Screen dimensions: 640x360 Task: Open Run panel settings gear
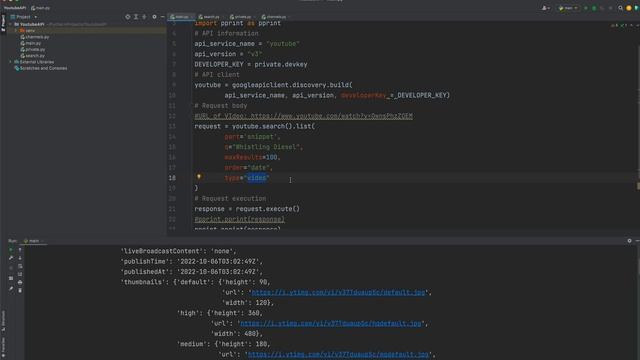[629, 241]
